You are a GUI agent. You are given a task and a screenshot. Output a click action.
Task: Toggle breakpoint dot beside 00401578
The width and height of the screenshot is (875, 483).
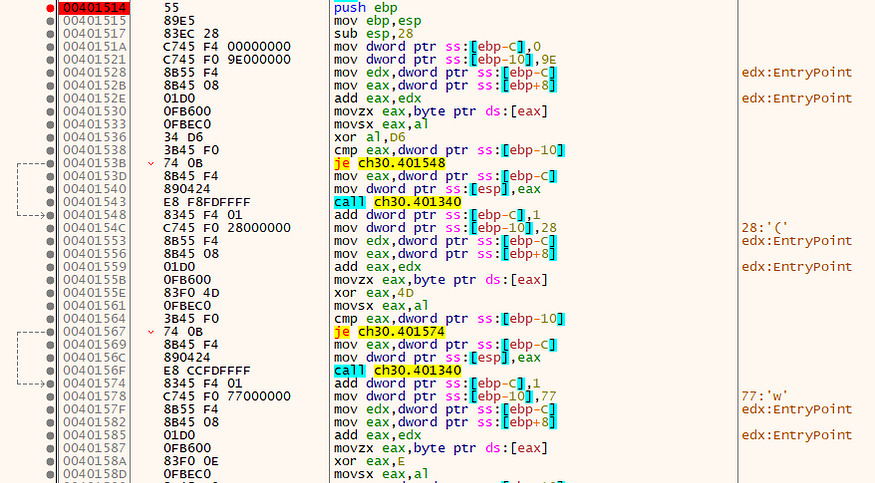coord(50,397)
